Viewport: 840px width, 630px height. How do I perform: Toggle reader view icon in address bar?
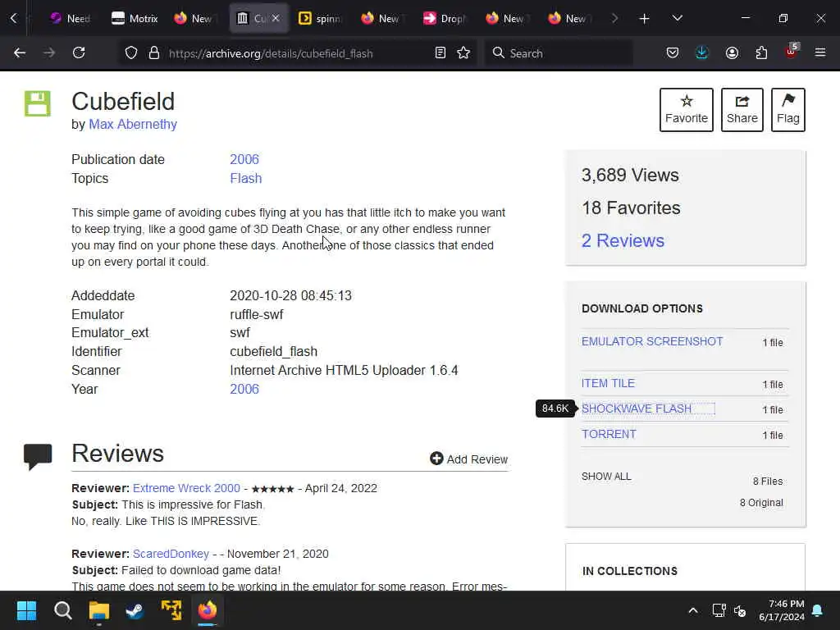pyautogui.click(x=441, y=52)
